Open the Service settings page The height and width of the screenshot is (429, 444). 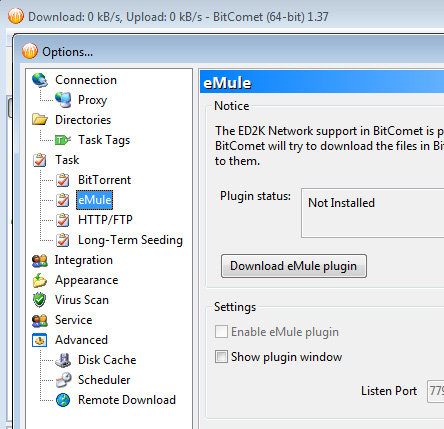[x=73, y=320]
